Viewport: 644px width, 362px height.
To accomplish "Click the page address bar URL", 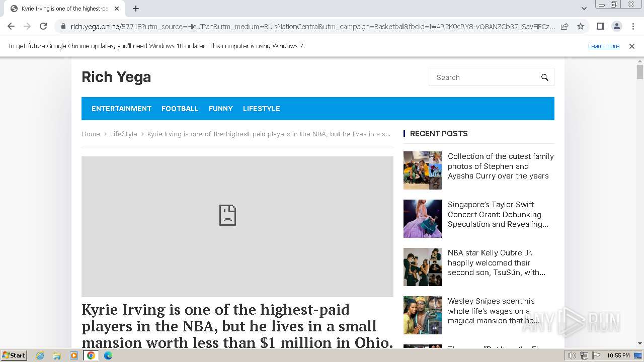I will (x=312, y=27).
